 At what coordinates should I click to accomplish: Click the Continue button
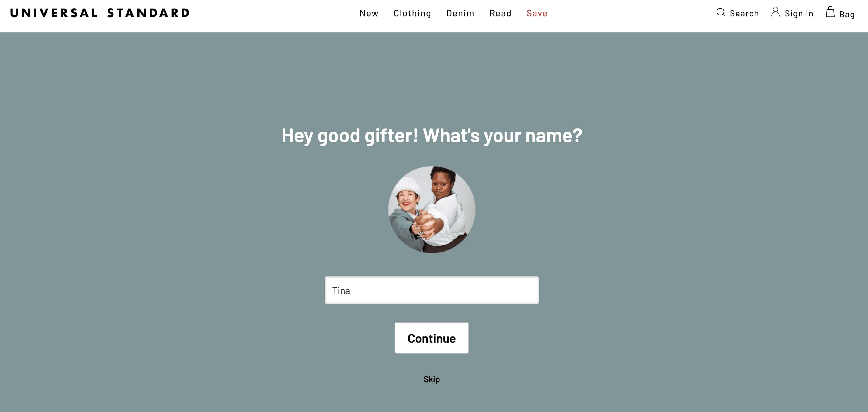tap(432, 338)
